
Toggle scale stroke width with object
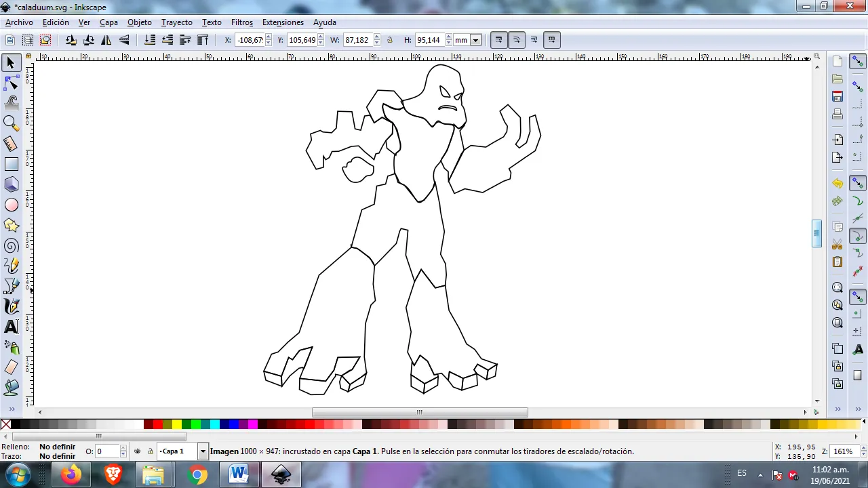coord(498,40)
